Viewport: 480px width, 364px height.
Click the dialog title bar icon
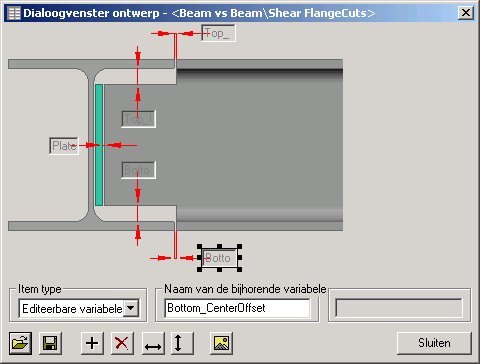pos(14,13)
